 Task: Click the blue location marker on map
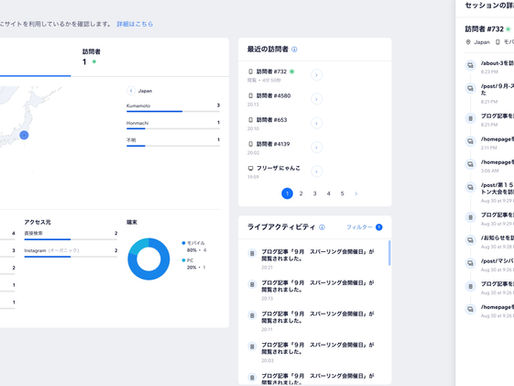(24, 135)
